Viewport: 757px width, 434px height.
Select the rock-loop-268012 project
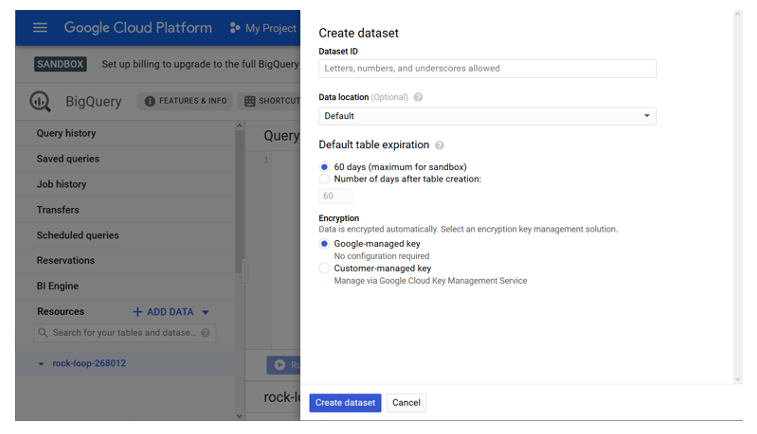click(89, 364)
